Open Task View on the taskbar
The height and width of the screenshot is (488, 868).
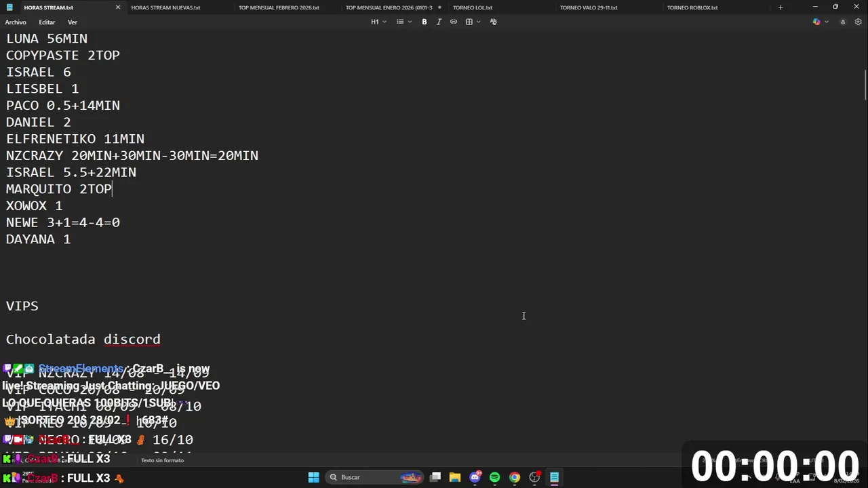(435, 477)
